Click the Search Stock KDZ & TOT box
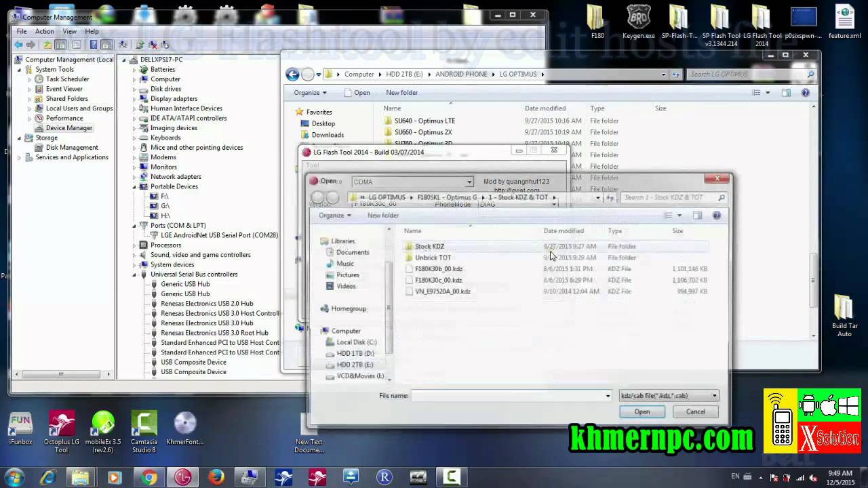The height and width of the screenshot is (488, 868). click(x=673, y=198)
